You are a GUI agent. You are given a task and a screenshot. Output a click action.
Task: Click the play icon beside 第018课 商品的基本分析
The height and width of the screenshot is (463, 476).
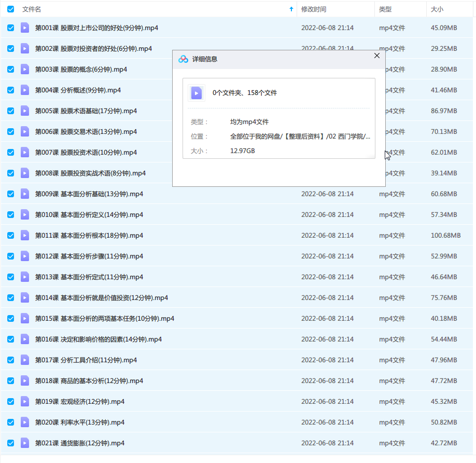[x=25, y=380]
